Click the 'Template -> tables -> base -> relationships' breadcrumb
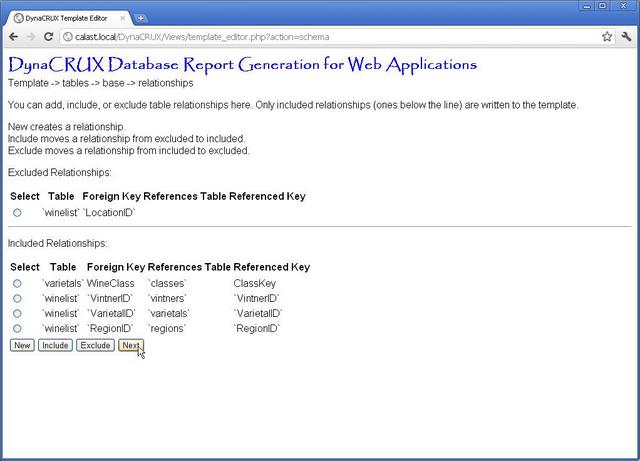640x461 pixels. click(100, 83)
